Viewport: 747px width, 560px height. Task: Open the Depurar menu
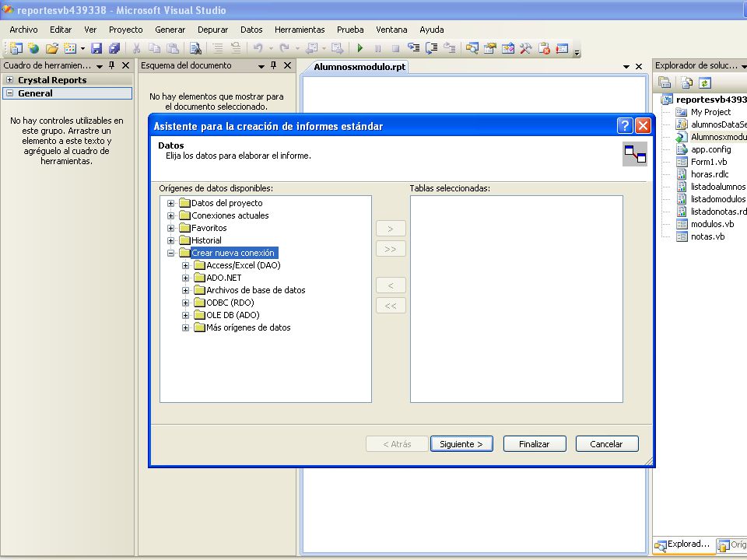click(213, 30)
